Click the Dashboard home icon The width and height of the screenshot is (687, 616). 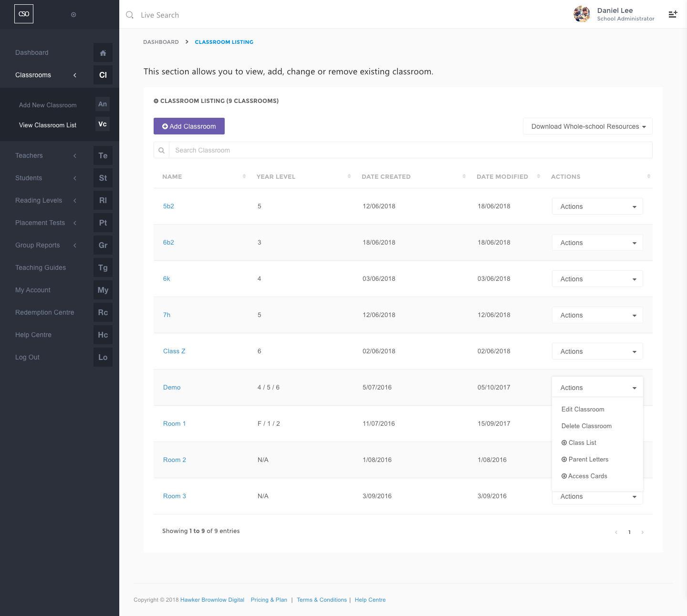[103, 53]
